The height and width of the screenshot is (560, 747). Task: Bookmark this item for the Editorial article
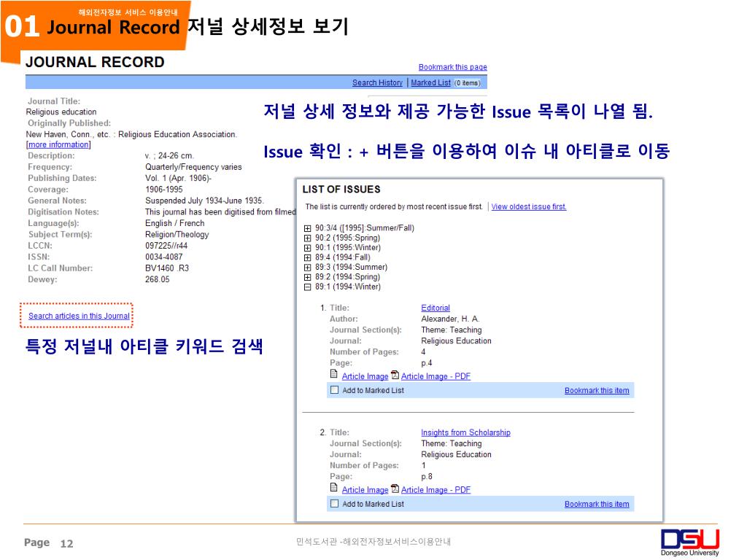click(x=597, y=391)
